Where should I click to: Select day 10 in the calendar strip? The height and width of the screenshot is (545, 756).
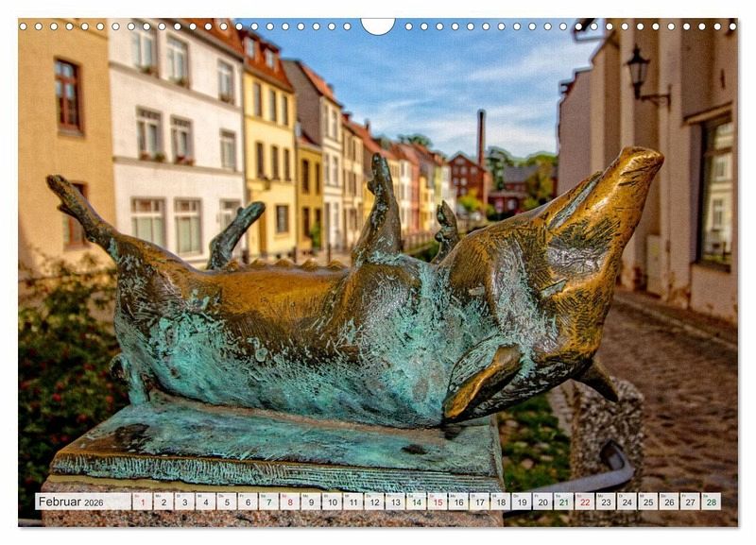[333, 502]
